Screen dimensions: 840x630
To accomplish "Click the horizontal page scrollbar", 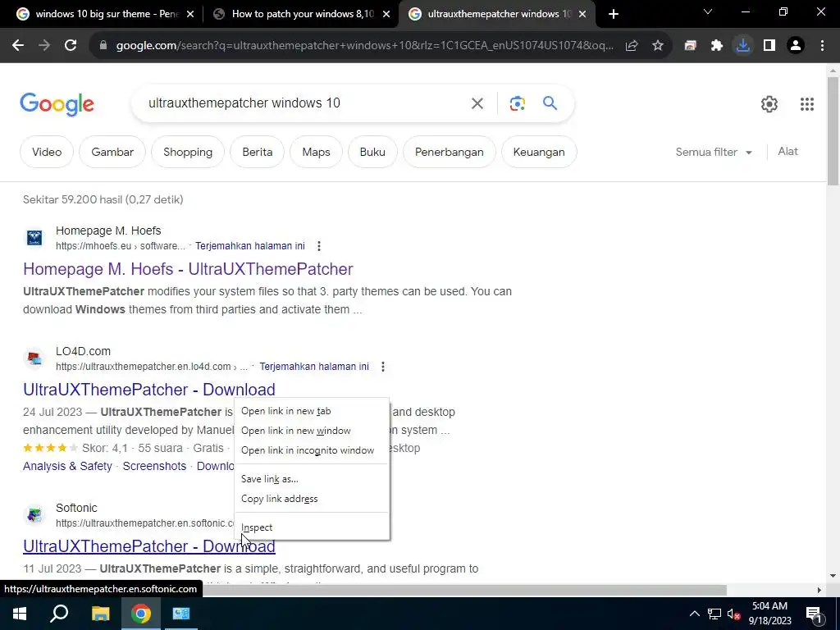I will 463,590.
